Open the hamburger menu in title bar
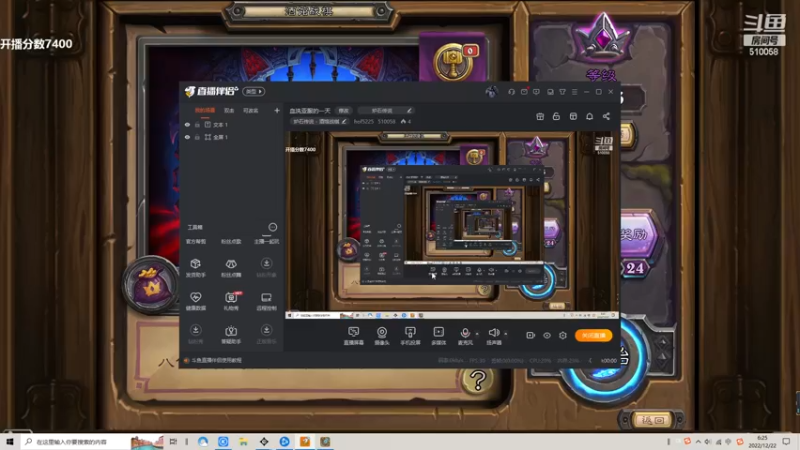This screenshot has width=800, height=450. [574, 92]
